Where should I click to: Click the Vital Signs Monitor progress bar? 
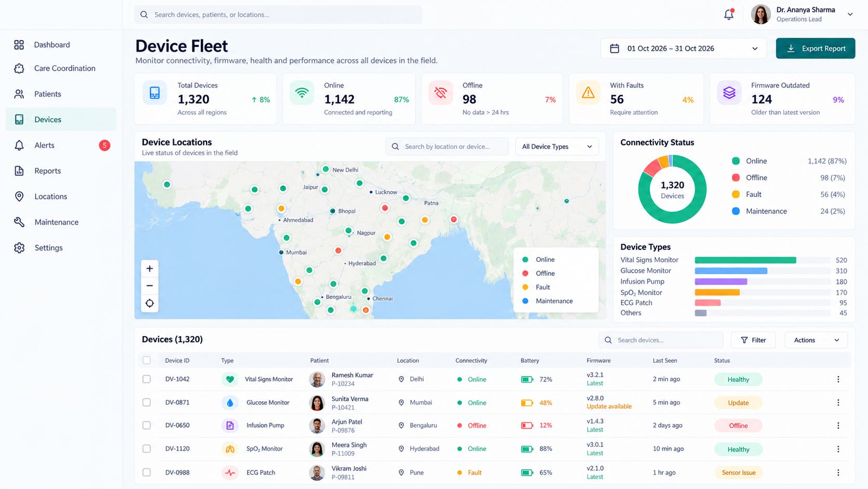click(763, 260)
